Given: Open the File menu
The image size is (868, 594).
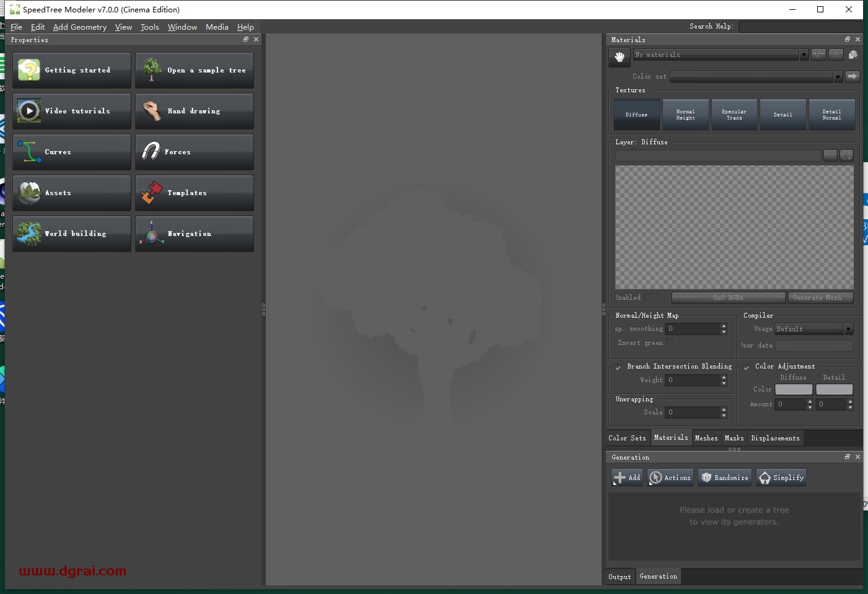Looking at the screenshot, I should point(16,27).
